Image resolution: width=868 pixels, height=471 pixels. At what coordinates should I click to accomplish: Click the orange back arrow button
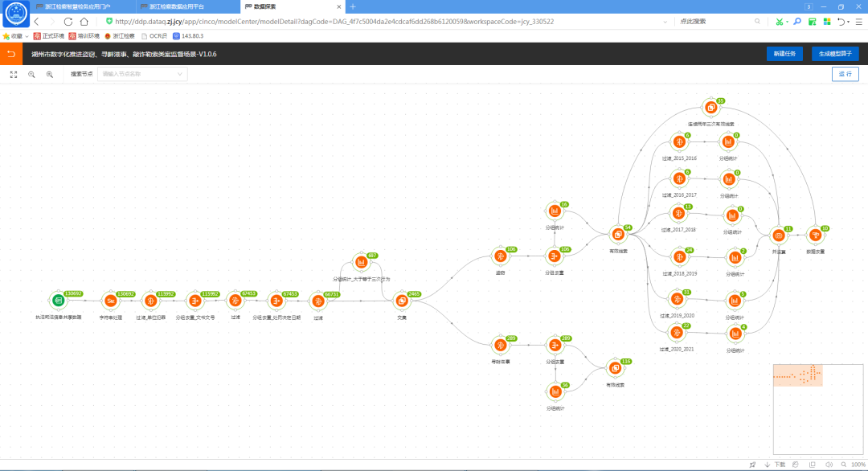[x=10, y=54]
